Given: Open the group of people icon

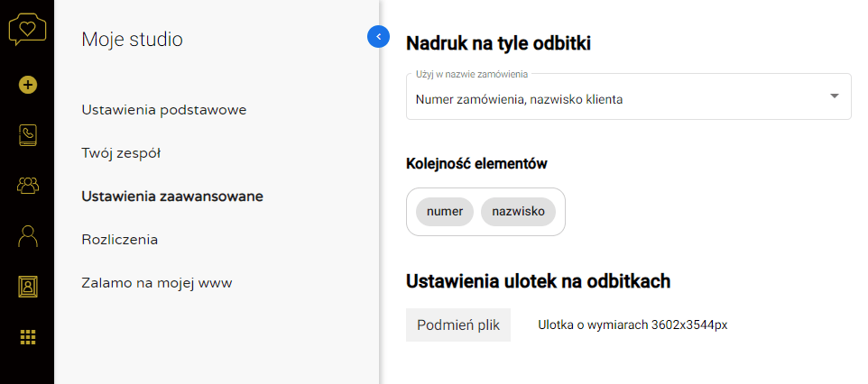Looking at the screenshot, I should 28,186.
